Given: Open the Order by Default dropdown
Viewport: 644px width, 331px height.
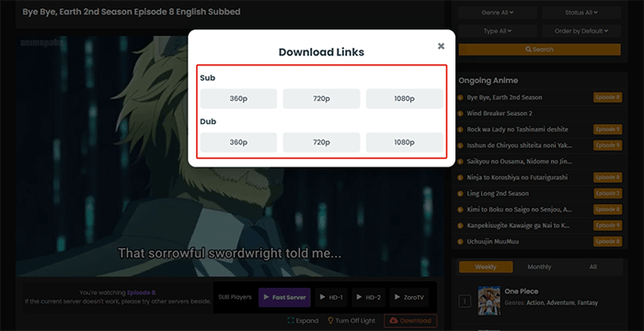Looking at the screenshot, I should tap(581, 30).
